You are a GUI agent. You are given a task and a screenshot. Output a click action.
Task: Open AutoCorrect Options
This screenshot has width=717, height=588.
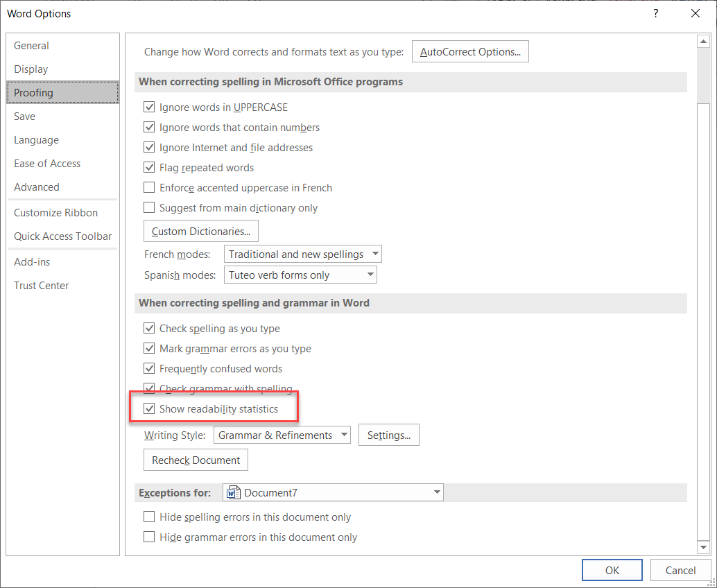point(470,52)
